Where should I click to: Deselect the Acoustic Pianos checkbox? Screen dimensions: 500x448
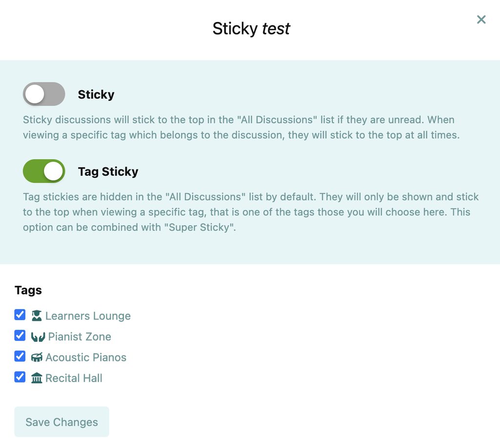point(20,356)
